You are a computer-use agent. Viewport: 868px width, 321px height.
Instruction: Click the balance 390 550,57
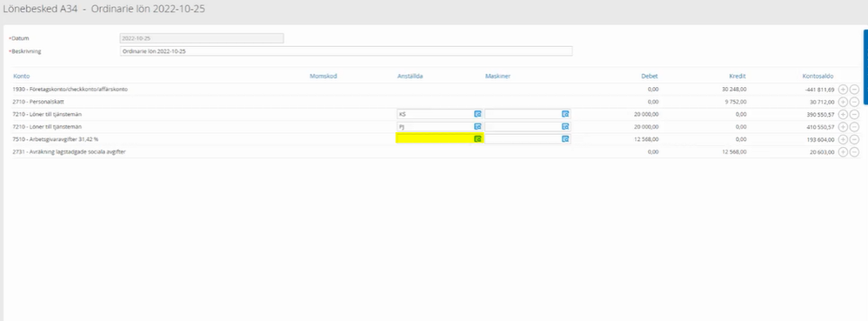tap(820, 114)
